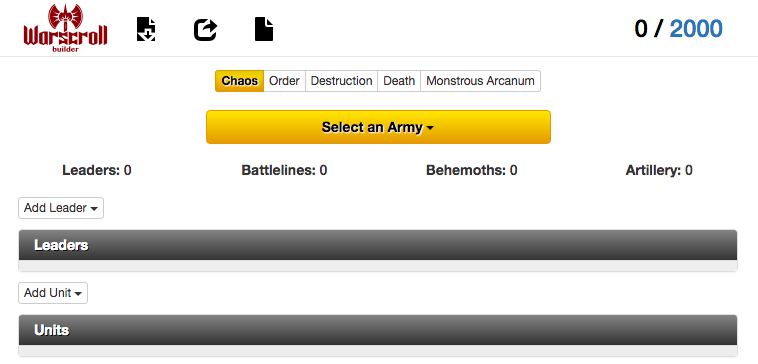Viewport: 758px width, 364px height.
Task: Select the Chaos alliance toggle
Action: pos(240,81)
